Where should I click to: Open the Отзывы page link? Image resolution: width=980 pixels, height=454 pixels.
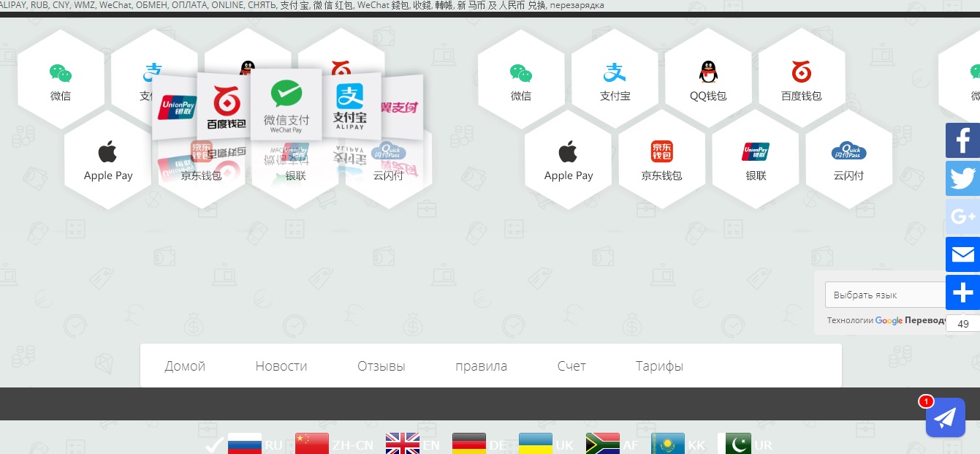(381, 366)
